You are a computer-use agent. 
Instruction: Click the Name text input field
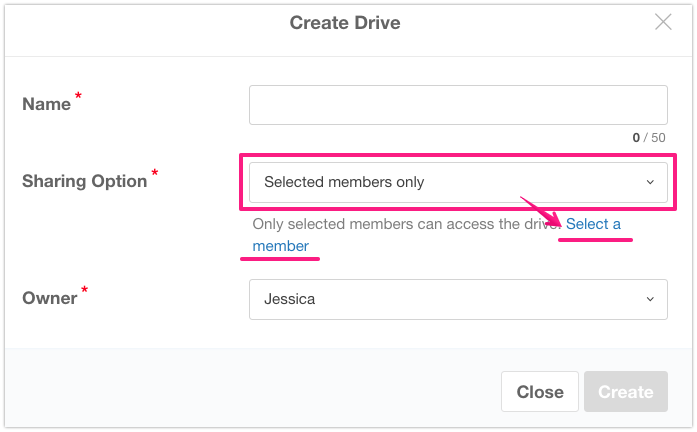pos(457,105)
